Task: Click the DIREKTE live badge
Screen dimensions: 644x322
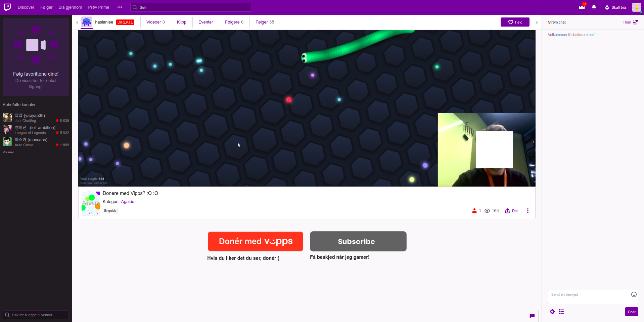Action: coord(125,22)
